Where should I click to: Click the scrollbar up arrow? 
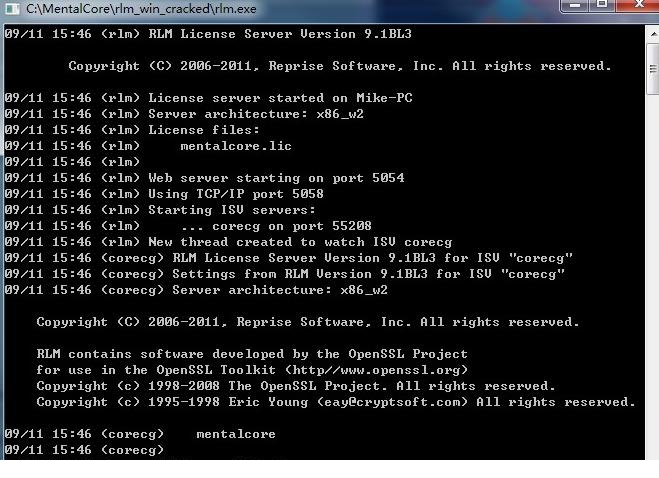coord(654,34)
